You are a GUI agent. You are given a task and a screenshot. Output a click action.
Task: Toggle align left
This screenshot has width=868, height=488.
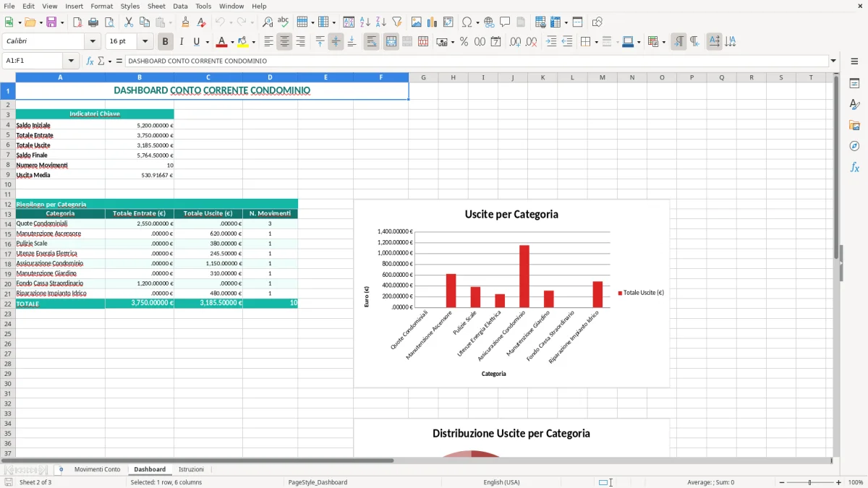(268, 42)
